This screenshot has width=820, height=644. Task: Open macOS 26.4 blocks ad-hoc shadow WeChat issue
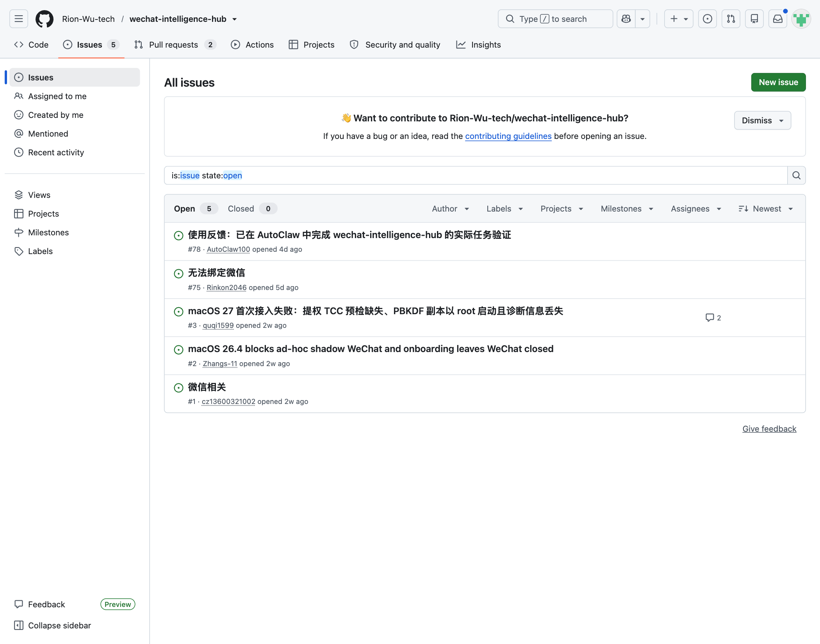371,349
